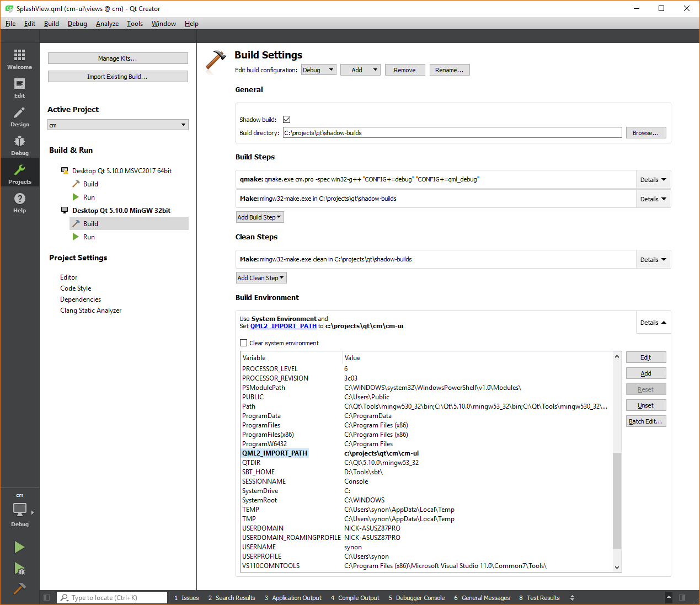
Task: Switch to Edit mode icon
Action: [x=19, y=87]
